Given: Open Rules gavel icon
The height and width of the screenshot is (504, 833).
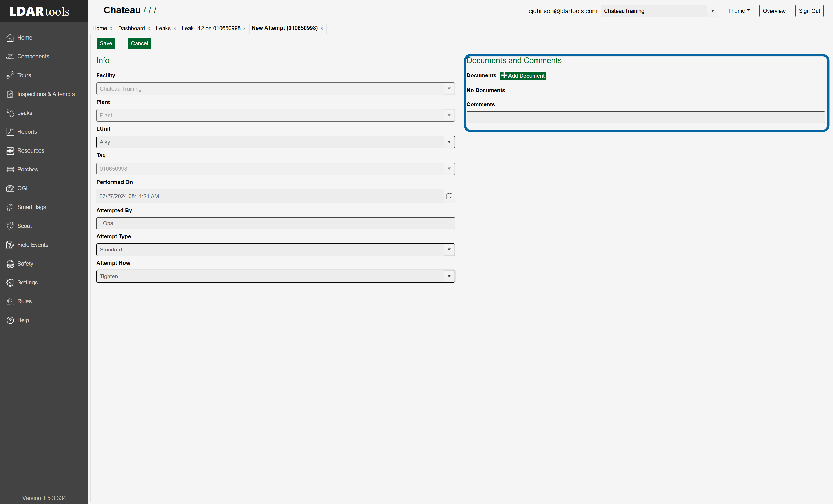Looking at the screenshot, I should pyautogui.click(x=10, y=301).
